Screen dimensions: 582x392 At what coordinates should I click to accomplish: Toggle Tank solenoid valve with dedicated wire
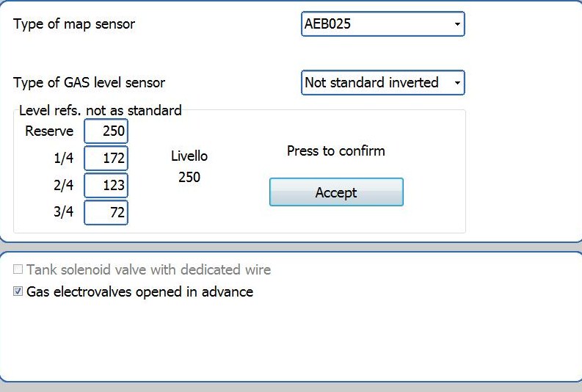pos(18,269)
